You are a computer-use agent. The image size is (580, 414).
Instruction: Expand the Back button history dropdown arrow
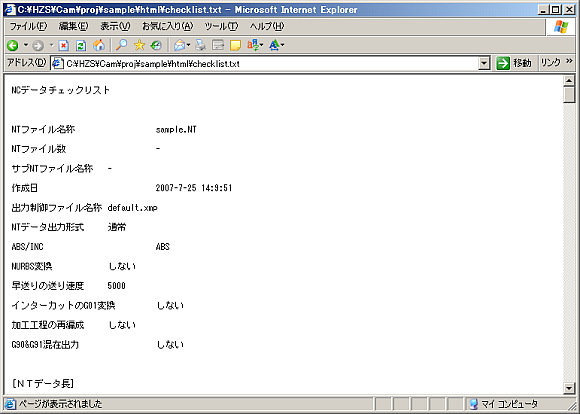[x=26, y=46]
